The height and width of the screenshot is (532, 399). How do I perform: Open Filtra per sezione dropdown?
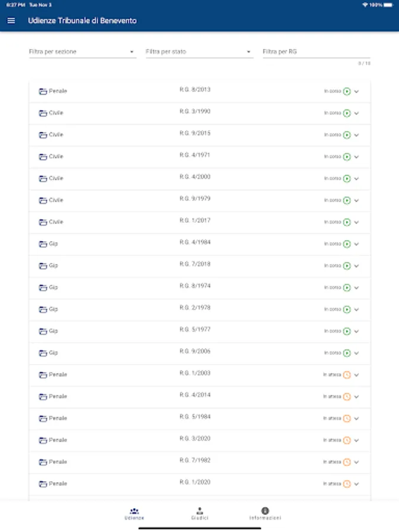tap(82, 52)
